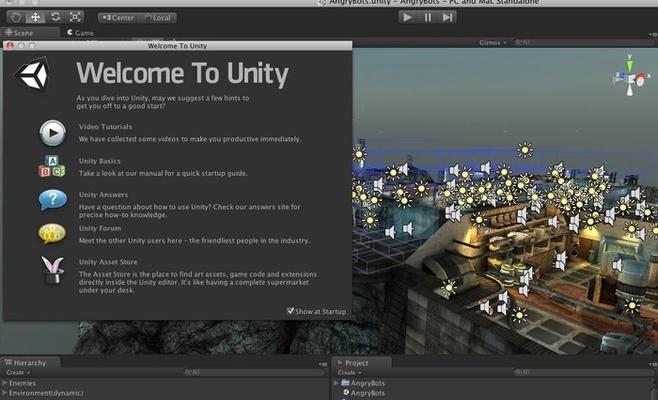Select the Rotate tool
The width and height of the screenshot is (658, 400).
[x=55, y=17]
